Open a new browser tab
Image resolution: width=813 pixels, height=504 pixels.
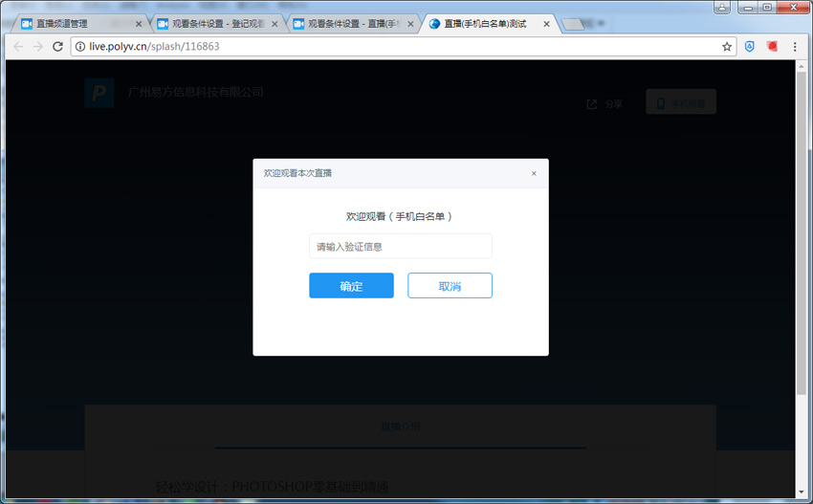click(574, 24)
